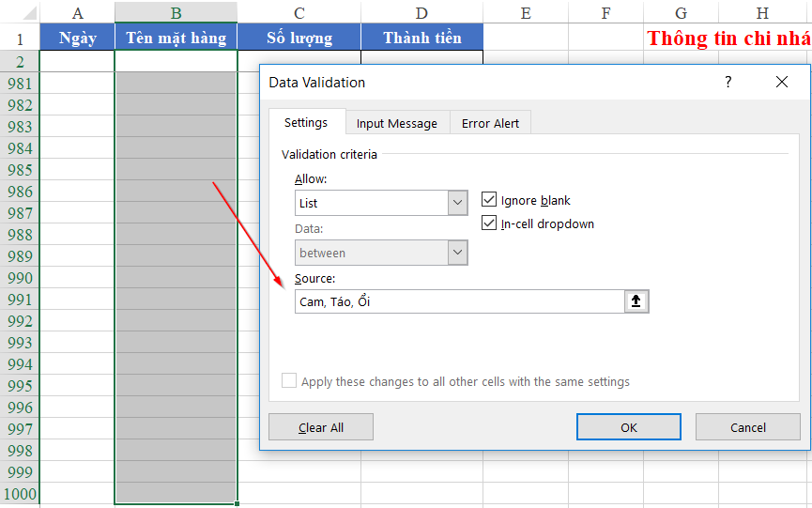Switch to the Error Alert tab
The image size is (812, 508).
click(x=490, y=123)
